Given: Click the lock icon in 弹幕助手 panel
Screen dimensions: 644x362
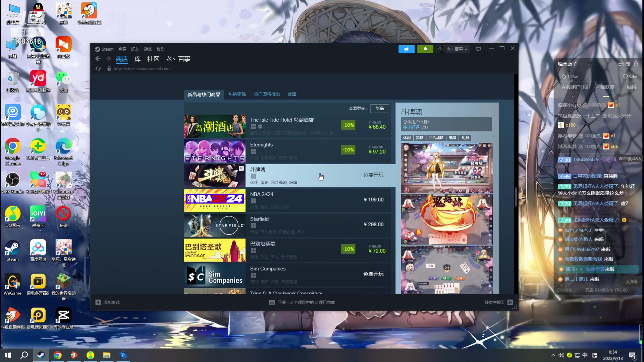Looking at the screenshot, I should 636,64.
